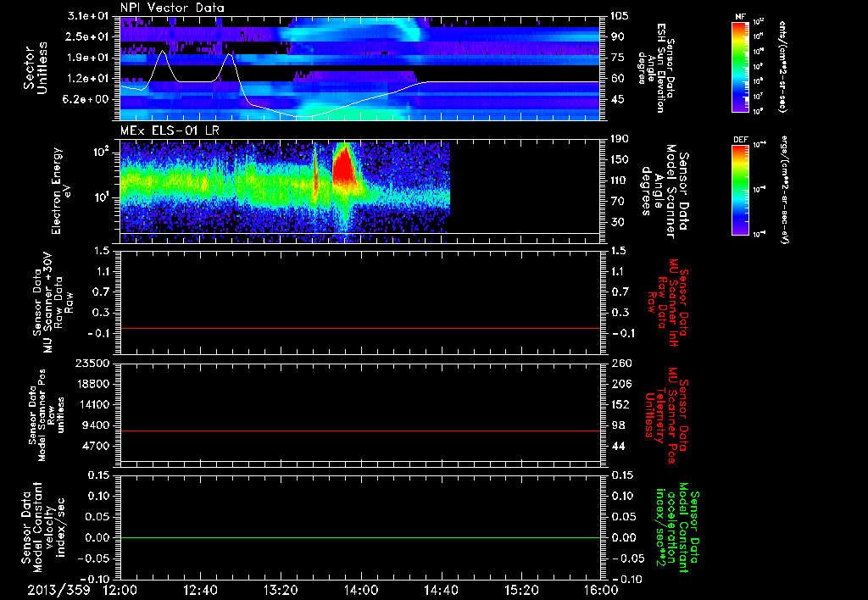
Task: Click the 10¹ electron energy tick
Action: [103, 197]
